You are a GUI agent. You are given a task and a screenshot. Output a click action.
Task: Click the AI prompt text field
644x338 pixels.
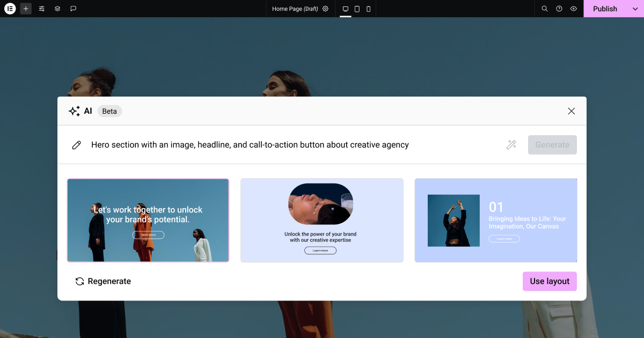(290, 145)
